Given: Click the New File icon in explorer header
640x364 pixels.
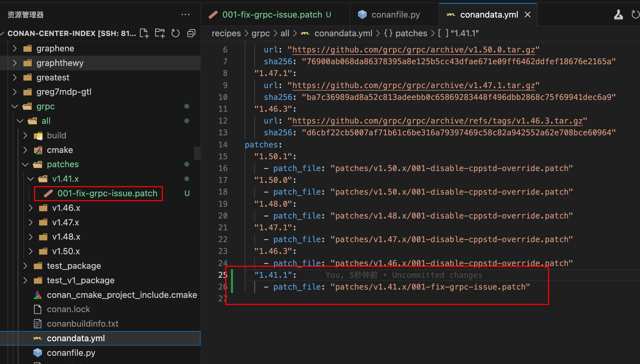Looking at the screenshot, I should pyautogui.click(x=144, y=33).
